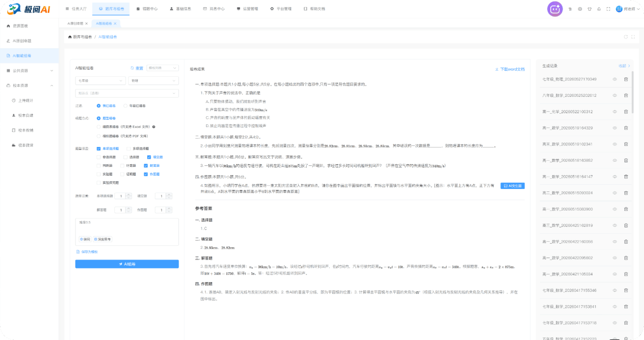The height and width of the screenshot is (340, 644).
Task: Click the theme shirt icon in header
Action: (x=590, y=9)
